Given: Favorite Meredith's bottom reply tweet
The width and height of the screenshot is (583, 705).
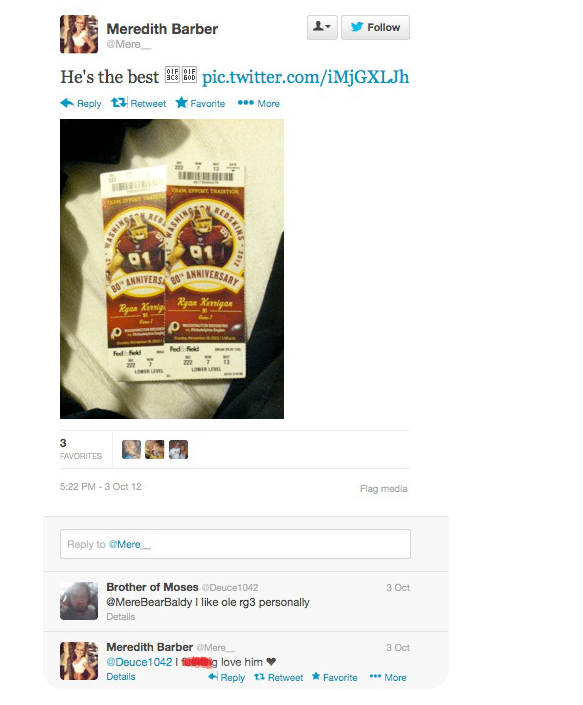Looking at the screenshot, I should click(334, 677).
